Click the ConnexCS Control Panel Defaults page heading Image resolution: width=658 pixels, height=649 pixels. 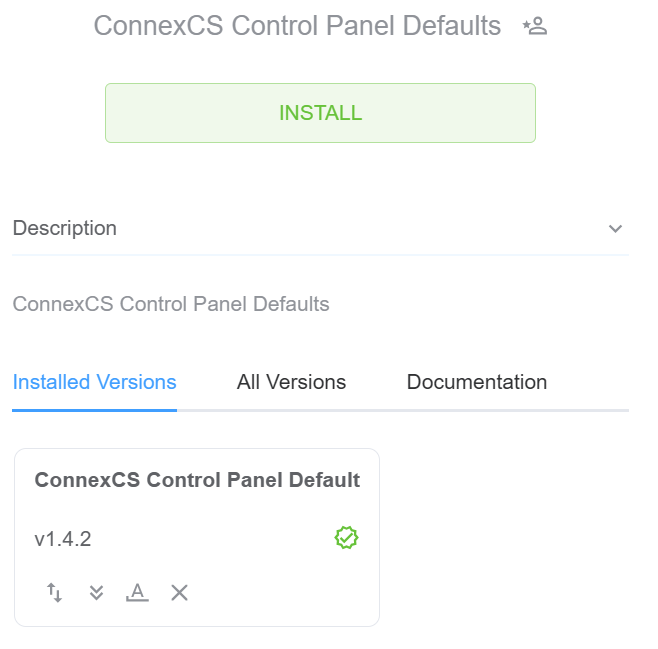tap(297, 26)
